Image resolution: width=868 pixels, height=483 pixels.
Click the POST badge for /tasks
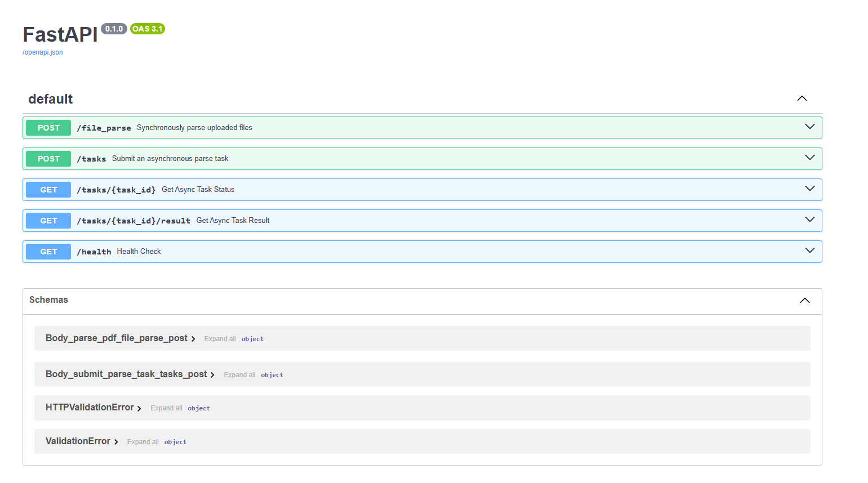pyautogui.click(x=48, y=159)
